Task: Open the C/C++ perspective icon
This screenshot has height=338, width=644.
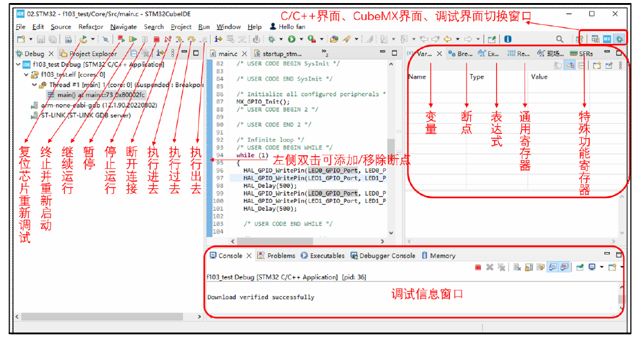Action: 595,39
